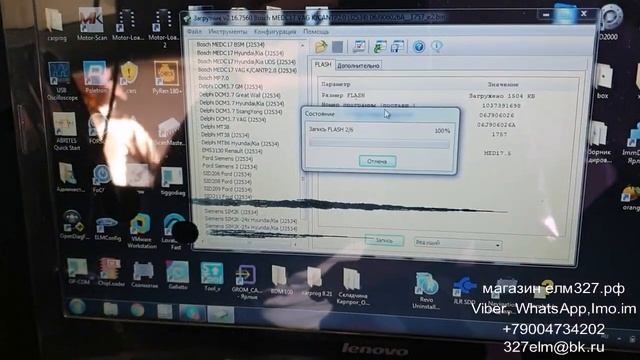Switch to the FLASH tab
The height and width of the screenshot is (360, 640).
point(323,64)
